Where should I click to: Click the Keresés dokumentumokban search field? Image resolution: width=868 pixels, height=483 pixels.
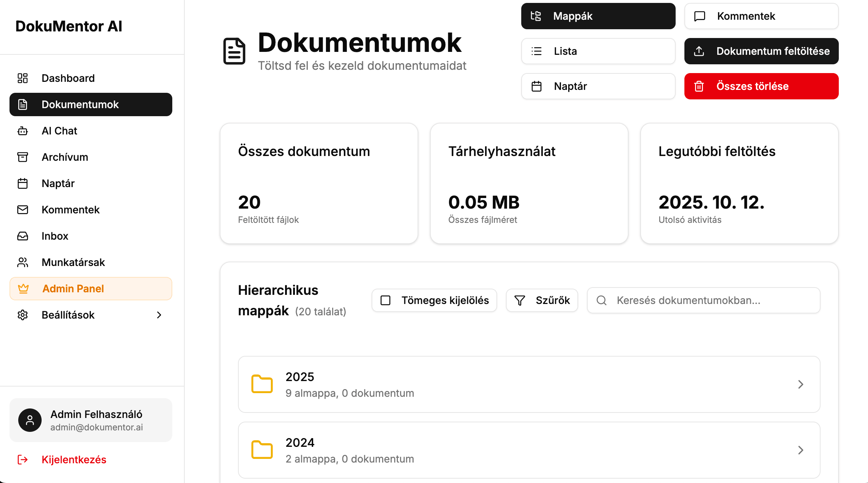[703, 300]
